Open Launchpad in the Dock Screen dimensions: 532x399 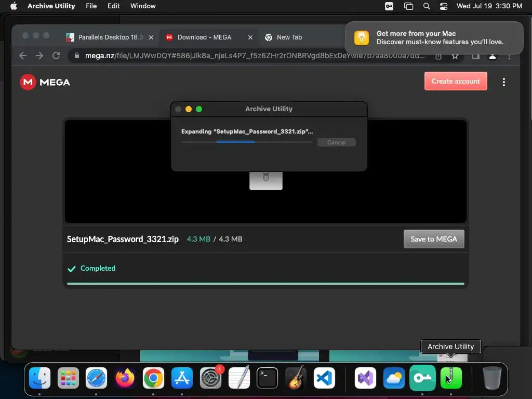tap(68, 378)
